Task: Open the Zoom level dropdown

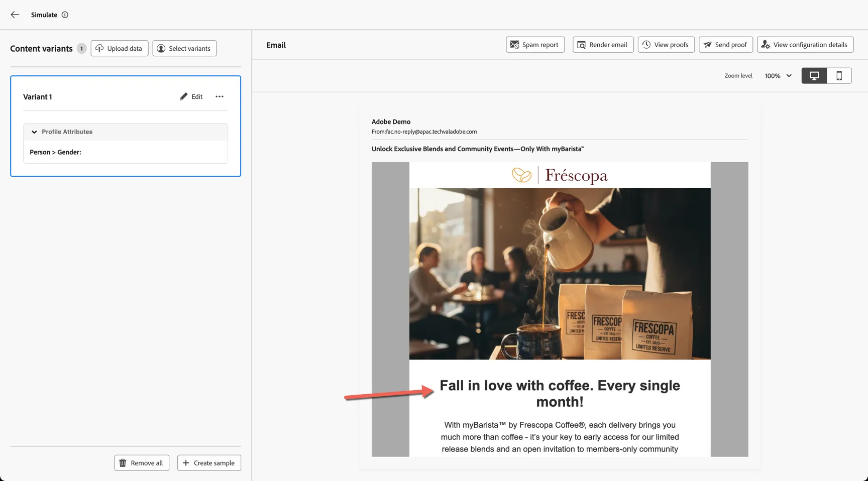Action: tap(778, 76)
